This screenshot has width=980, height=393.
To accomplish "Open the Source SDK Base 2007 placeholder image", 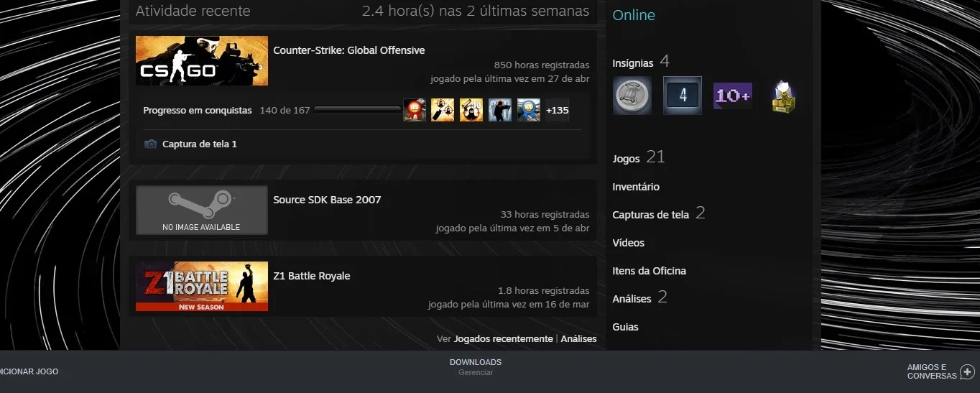I will (202, 210).
